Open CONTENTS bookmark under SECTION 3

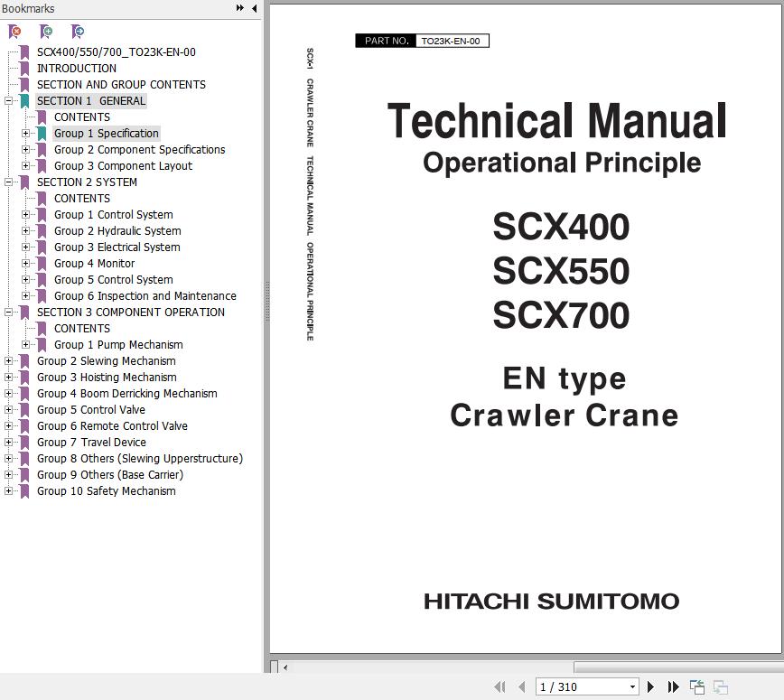coord(82,329)
